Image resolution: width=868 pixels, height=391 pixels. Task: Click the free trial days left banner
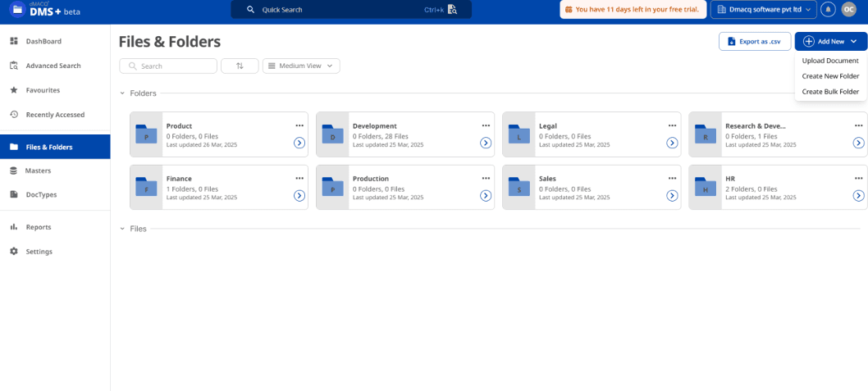[x=633, y=9]
